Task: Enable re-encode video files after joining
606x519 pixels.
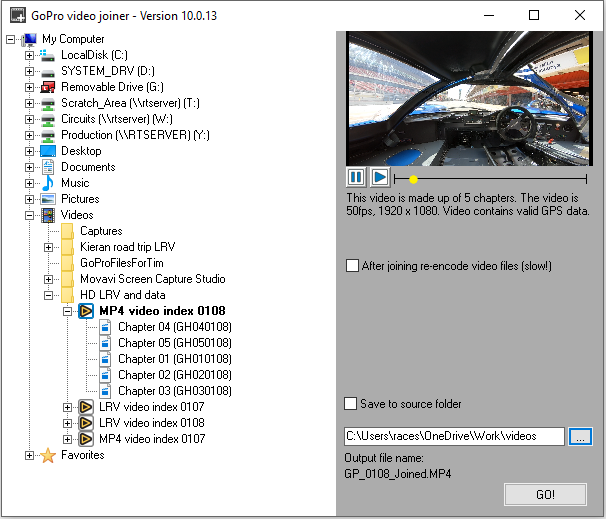Action: pyautogui.click(x=352, y=266)
